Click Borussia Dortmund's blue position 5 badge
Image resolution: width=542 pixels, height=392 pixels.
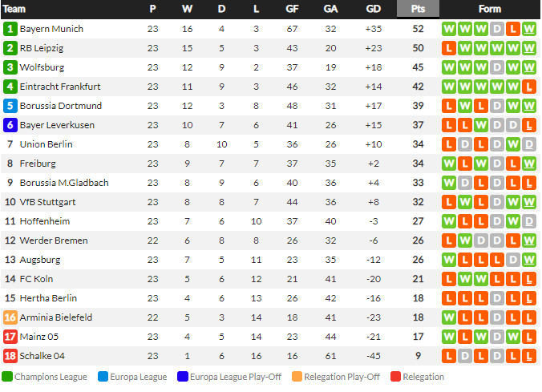tap(10, 106)
